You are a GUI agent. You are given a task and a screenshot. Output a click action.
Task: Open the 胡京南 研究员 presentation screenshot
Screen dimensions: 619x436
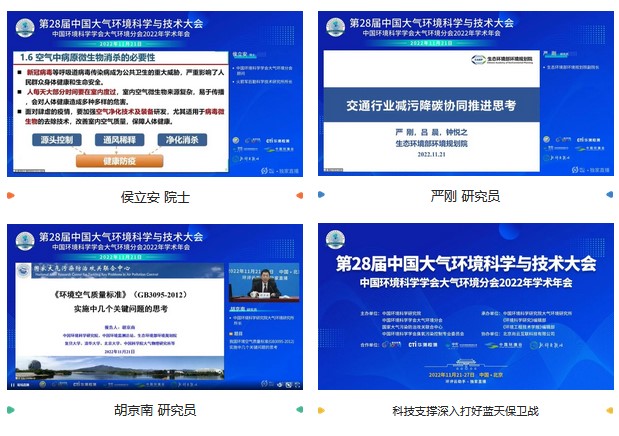click(155, 307)
